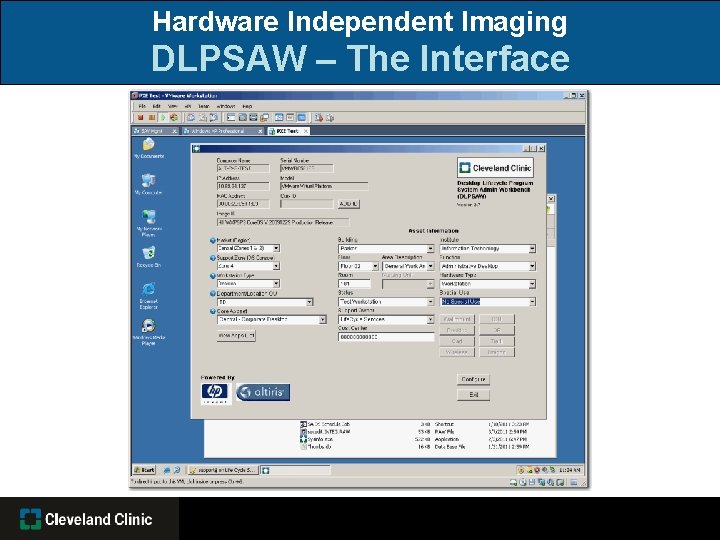Click the Windows Start button
The image size is (720, 540).
click(144, 470)
